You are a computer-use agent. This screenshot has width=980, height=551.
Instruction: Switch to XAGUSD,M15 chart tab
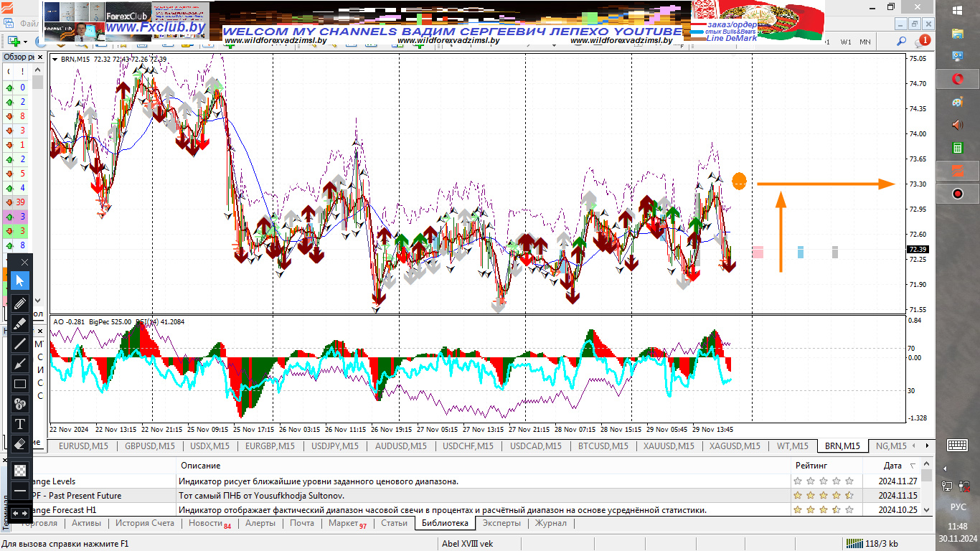click(736, 446)
